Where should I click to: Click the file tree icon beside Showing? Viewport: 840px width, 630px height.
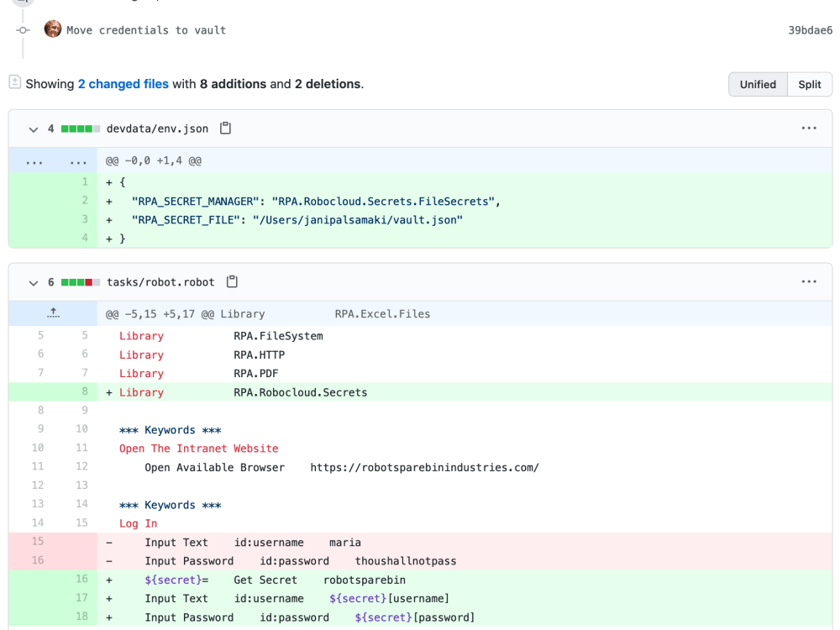coord(15,82)
